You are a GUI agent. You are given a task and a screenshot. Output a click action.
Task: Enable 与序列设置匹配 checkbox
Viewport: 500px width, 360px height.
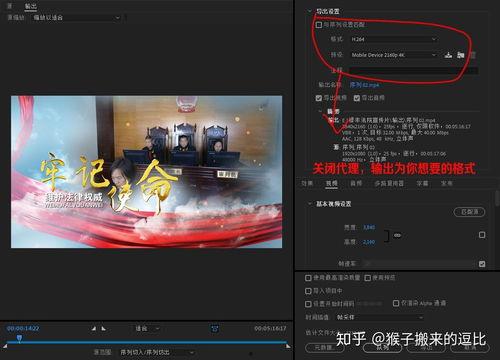click(x=319, y=25)
